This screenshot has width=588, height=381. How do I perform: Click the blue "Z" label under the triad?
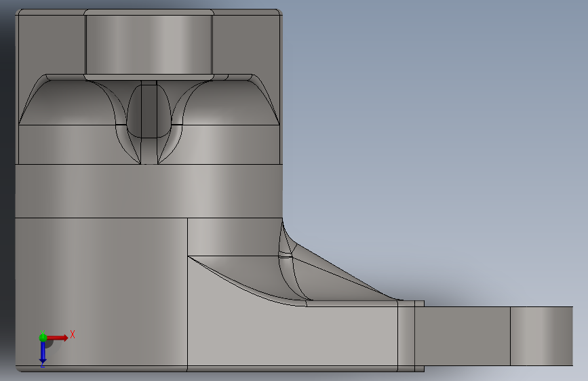coord(43,365)
